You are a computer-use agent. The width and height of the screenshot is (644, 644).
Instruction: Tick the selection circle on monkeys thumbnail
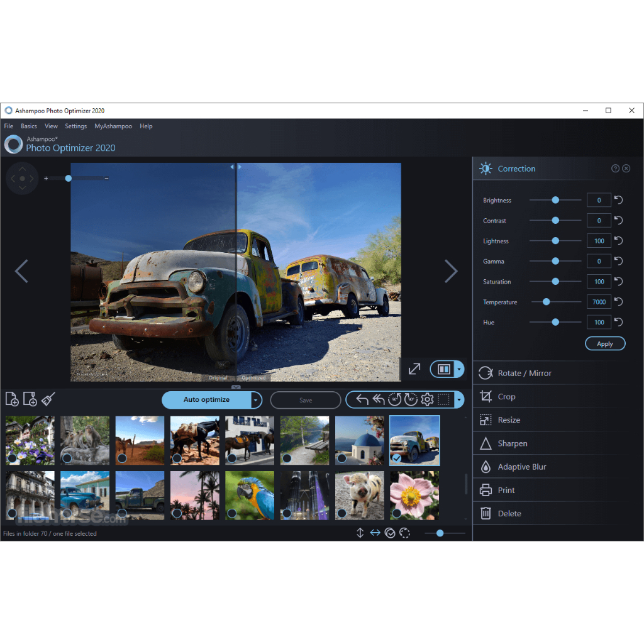67,458
